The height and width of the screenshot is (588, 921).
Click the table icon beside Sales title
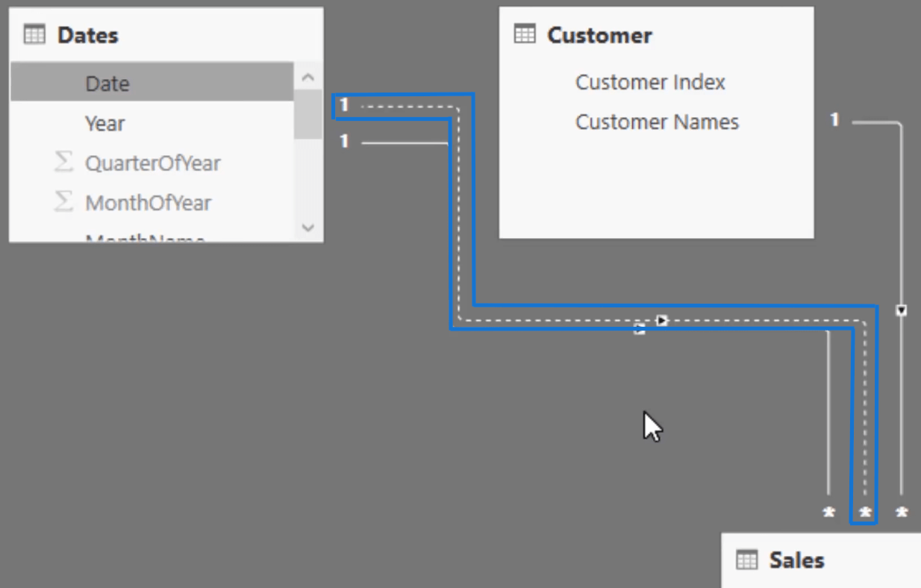coord(747,560)
